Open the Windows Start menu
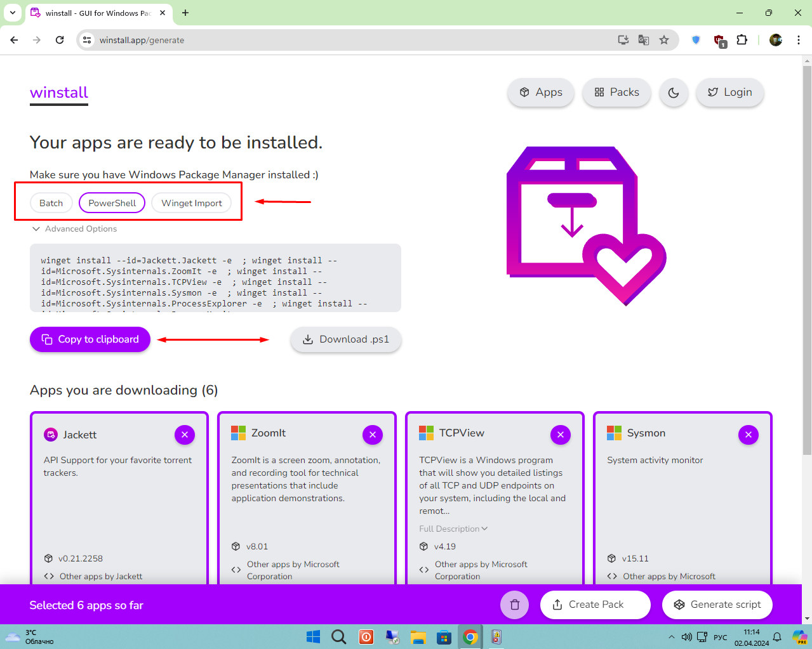This screenshot has height=649, width=812. pyautogui.click(x=314, y=637)
